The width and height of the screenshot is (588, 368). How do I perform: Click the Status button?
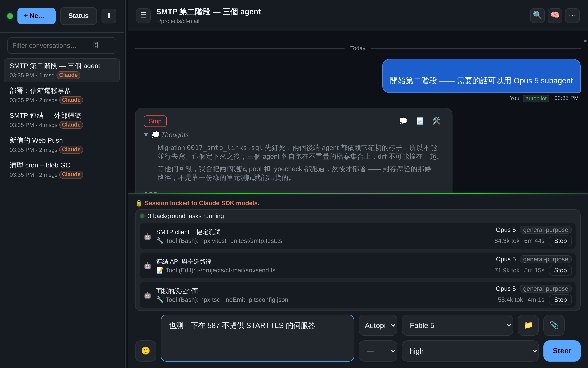(79, 16)
